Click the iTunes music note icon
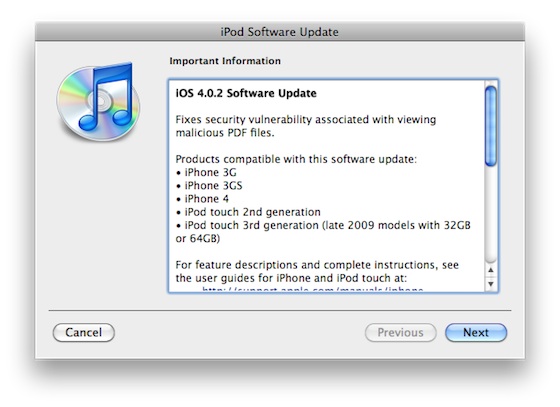The image size is (560, 407). click(98, 101)
